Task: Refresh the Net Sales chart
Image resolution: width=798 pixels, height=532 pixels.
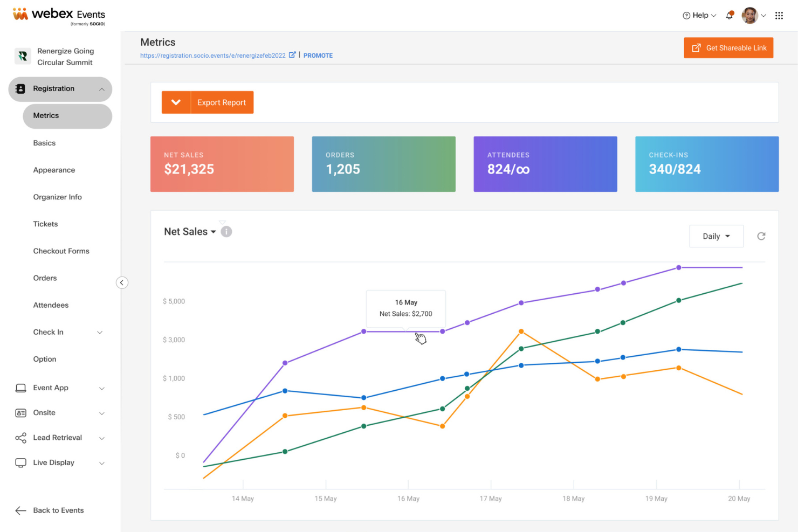Action: [x=761, y=236]
